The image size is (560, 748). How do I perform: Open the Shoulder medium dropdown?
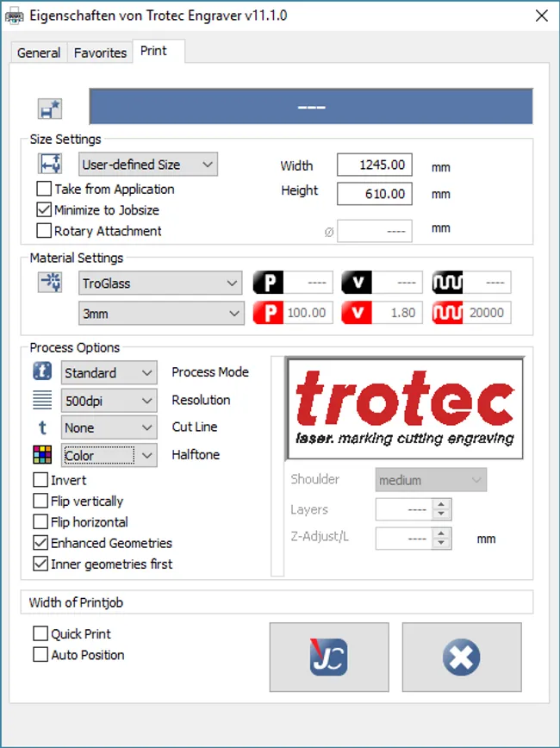pyautogui.click(x=432, y=480)
